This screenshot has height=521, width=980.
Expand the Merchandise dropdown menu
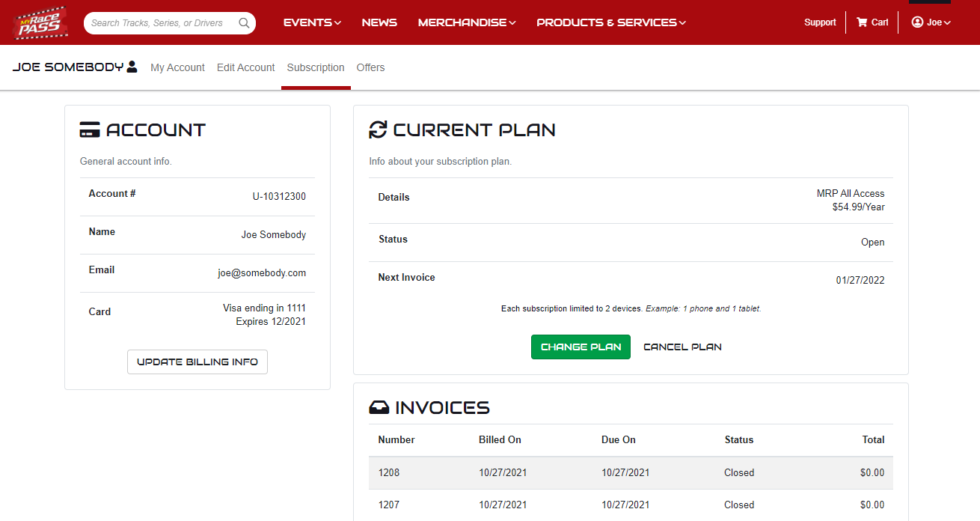pos(467,22)
